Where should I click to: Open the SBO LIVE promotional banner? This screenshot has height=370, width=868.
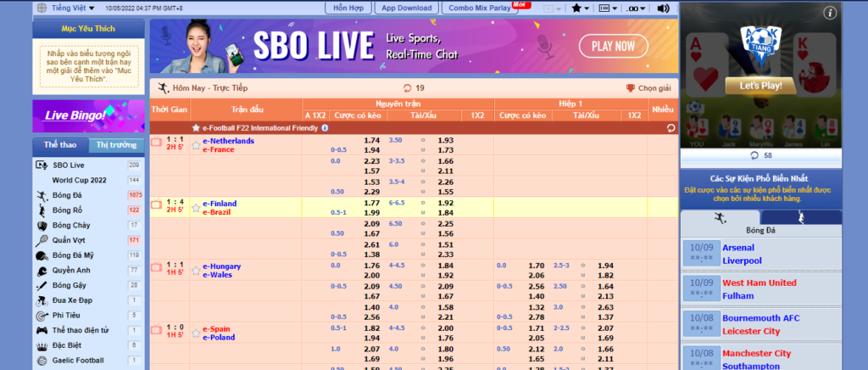[x=414, y=46]
